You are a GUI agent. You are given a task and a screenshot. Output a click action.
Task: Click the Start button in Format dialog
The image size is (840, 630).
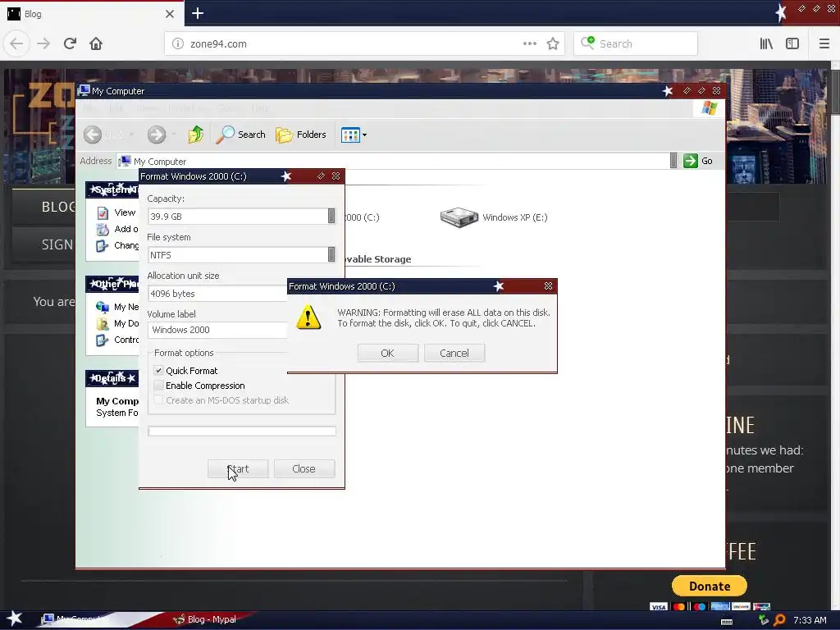coord(238,468)
